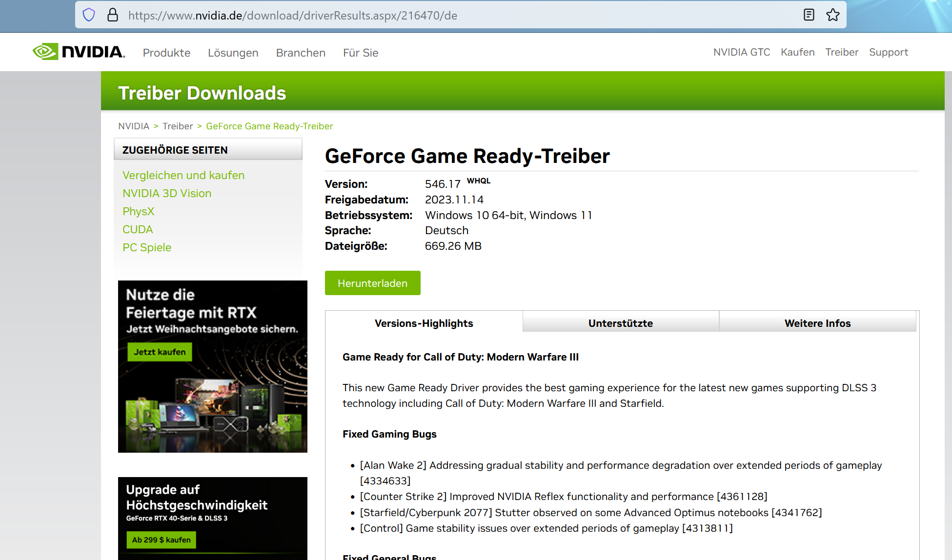
Task: Click Ab 299 $ kaufen button
Action: pos(162,540)
